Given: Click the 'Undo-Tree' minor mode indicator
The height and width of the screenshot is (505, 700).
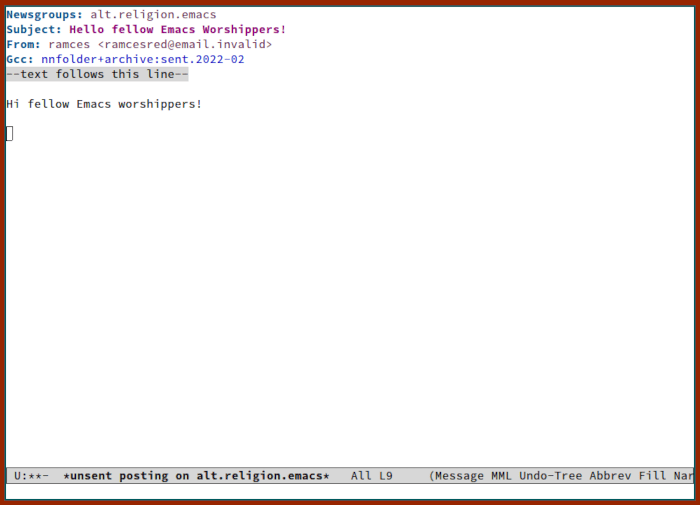Looking at the screenshot, I should pyautogui.click(x=550, y=476).
